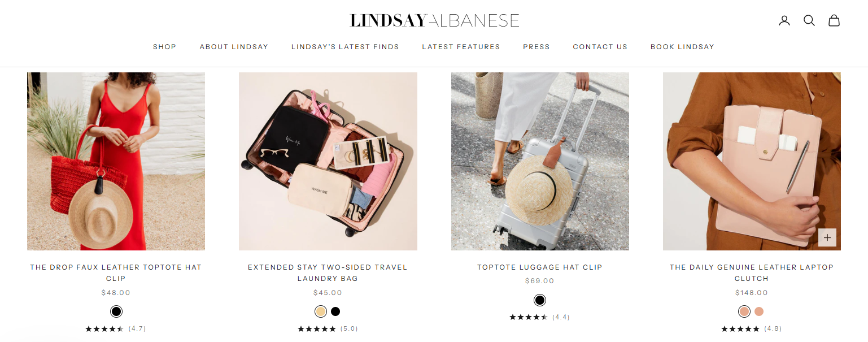The image size is (868, 342).
Task: Click star rating under Extended Stay Laundry Bag
Action: click(317, 328)
